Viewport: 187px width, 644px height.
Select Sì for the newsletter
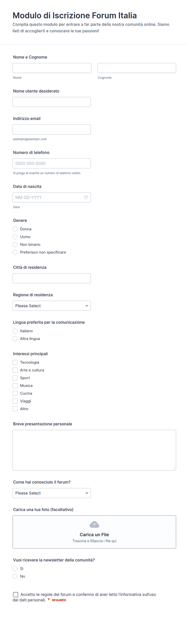15,569
